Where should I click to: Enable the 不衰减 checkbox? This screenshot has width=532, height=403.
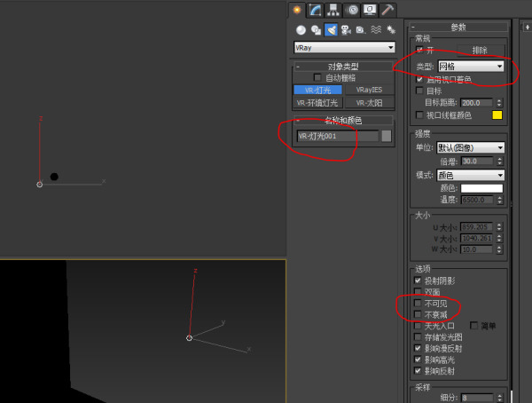tap(418, 314)
